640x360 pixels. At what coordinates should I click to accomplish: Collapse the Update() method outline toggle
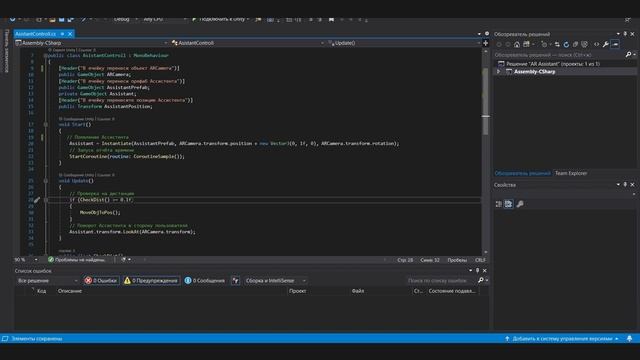coord(46,181)
